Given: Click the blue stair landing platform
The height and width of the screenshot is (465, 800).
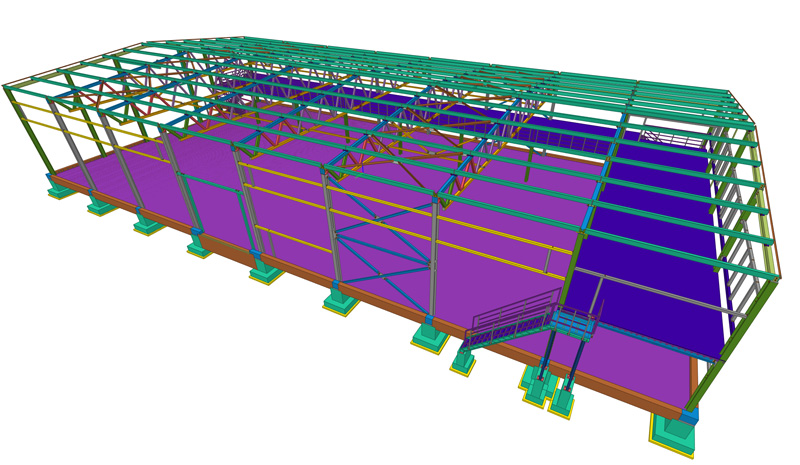Looking at the screenshot, I should pyautogui.click(x=573, y=324).
